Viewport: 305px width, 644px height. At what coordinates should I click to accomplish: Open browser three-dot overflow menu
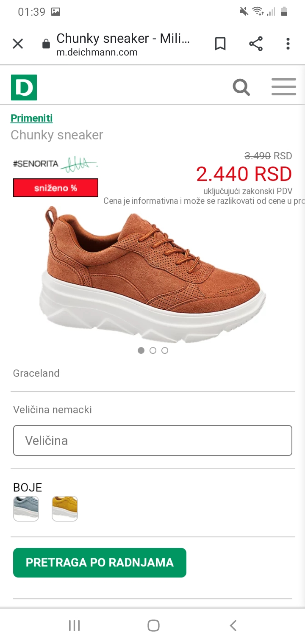pos(288,44)
